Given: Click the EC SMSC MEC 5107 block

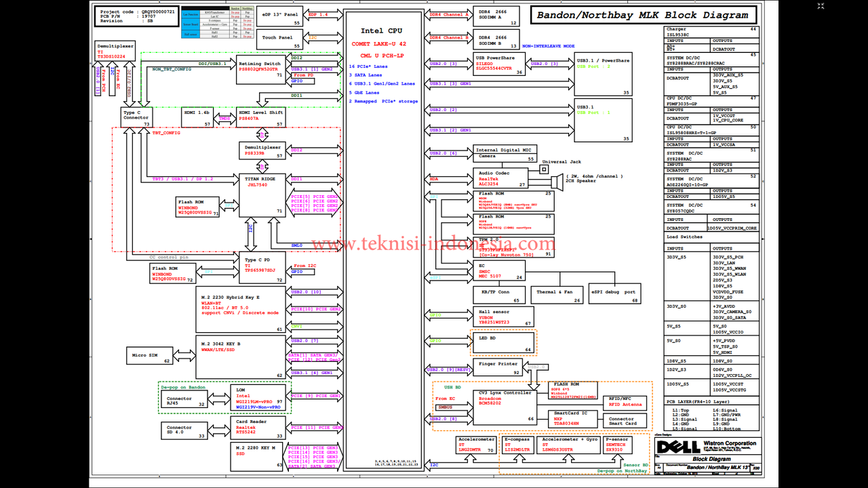Looking at the screenshot, I should coord(500,271).
